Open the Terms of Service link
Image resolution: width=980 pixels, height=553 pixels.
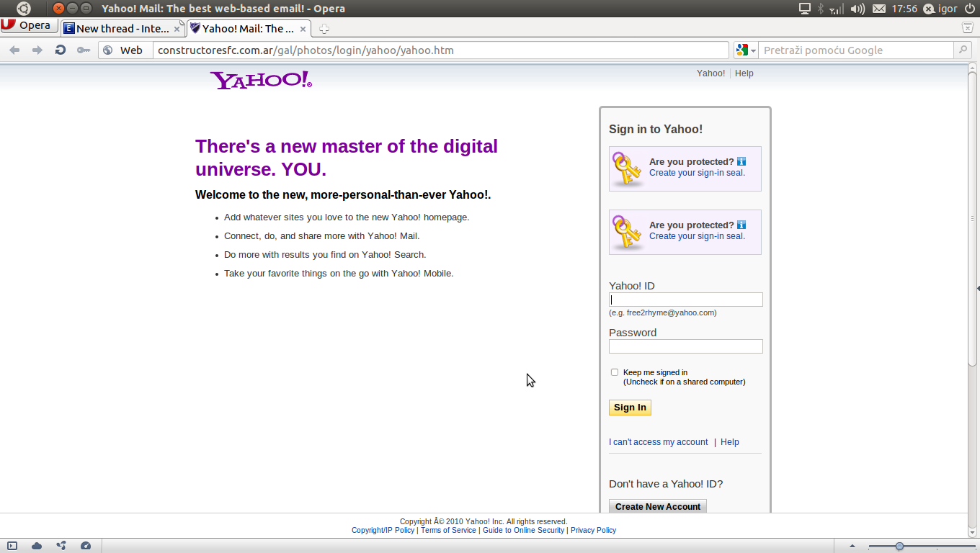click(x=448, y=530)
